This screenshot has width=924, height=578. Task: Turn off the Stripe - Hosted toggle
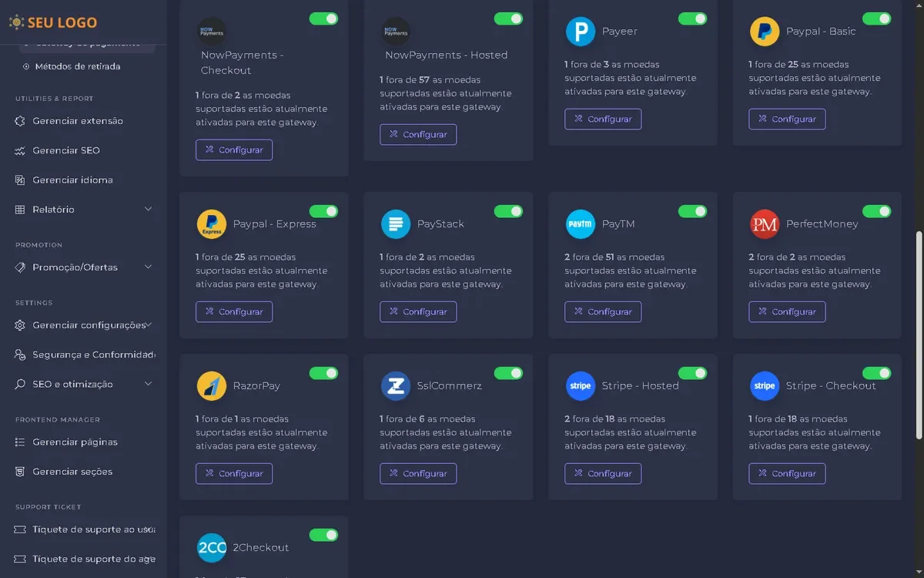(692, 373)
